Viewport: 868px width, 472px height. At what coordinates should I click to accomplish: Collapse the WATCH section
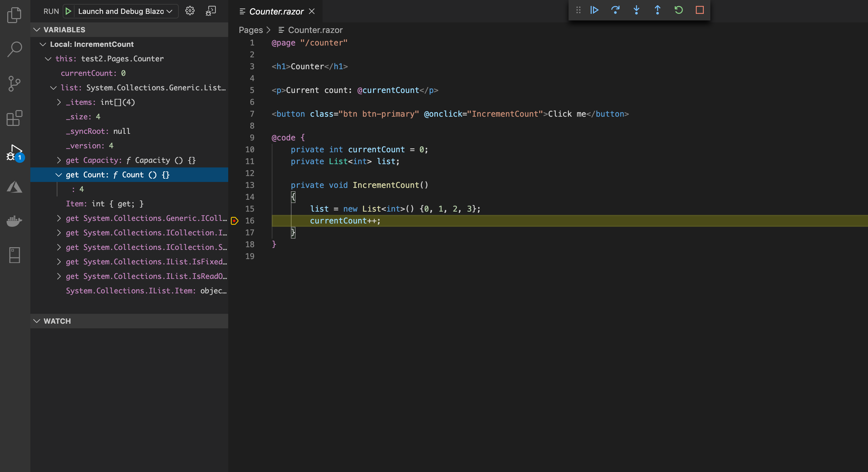click(37, 321)
